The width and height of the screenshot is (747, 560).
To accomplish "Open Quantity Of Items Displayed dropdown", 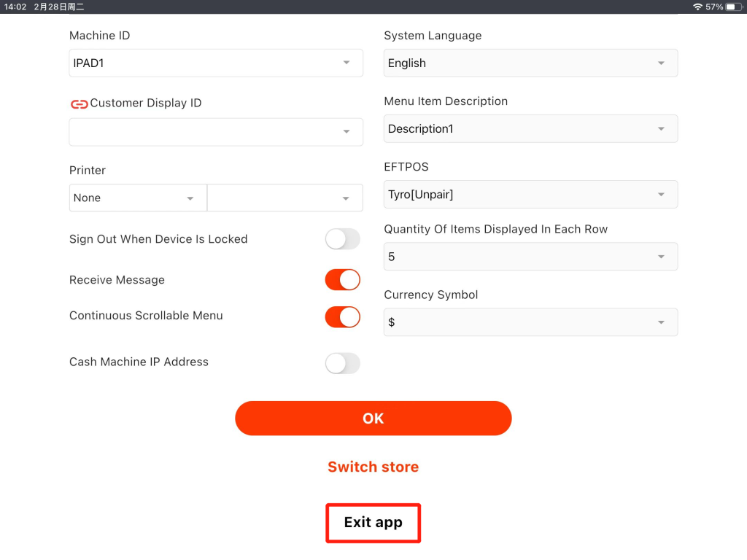I will [530, 257].
